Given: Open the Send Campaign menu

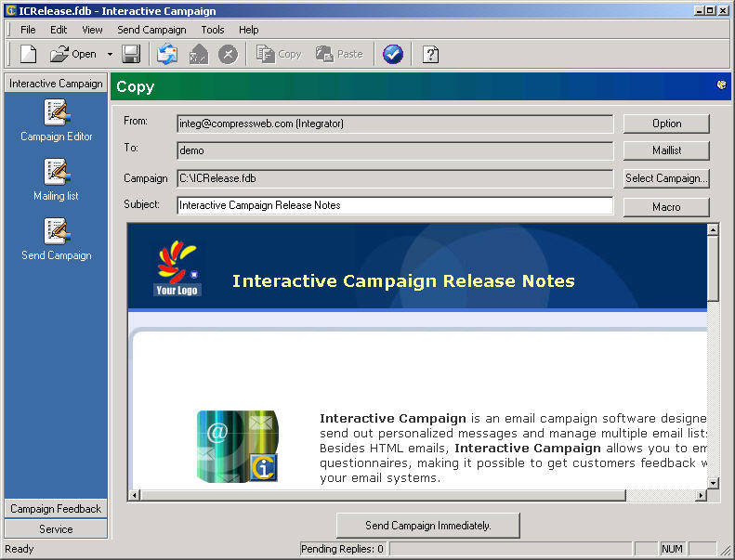Looking at the screenshot, I should click(x=151, y=30).
